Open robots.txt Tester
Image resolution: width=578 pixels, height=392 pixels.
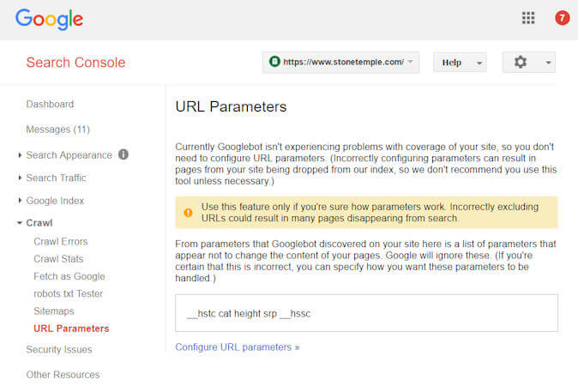click(69, 293)
